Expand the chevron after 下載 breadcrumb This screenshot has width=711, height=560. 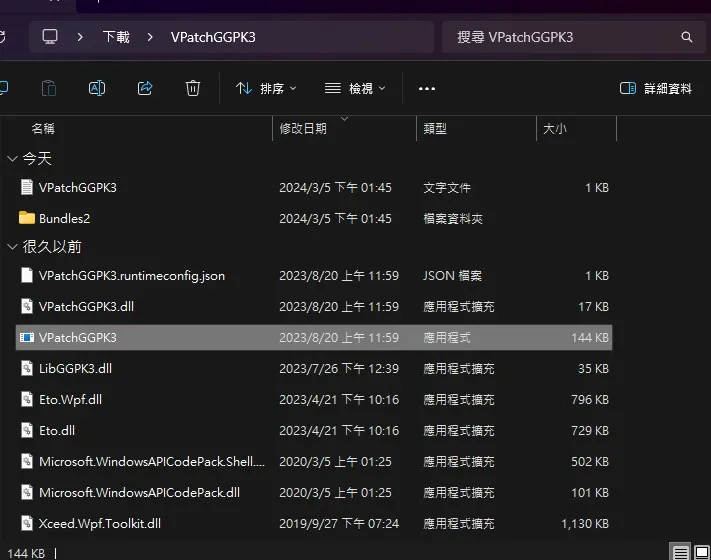(150, 37)
